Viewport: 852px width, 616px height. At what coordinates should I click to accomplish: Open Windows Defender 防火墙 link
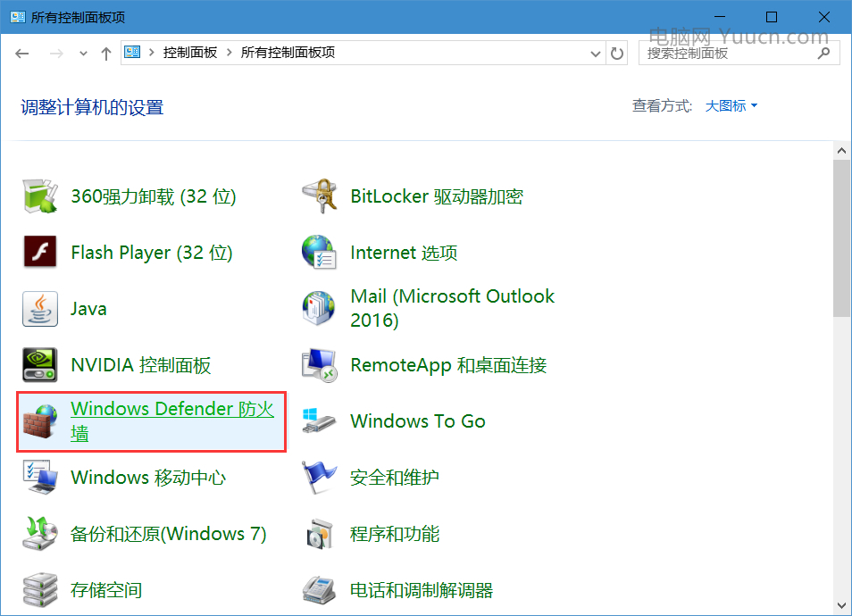tap(172, 421)
